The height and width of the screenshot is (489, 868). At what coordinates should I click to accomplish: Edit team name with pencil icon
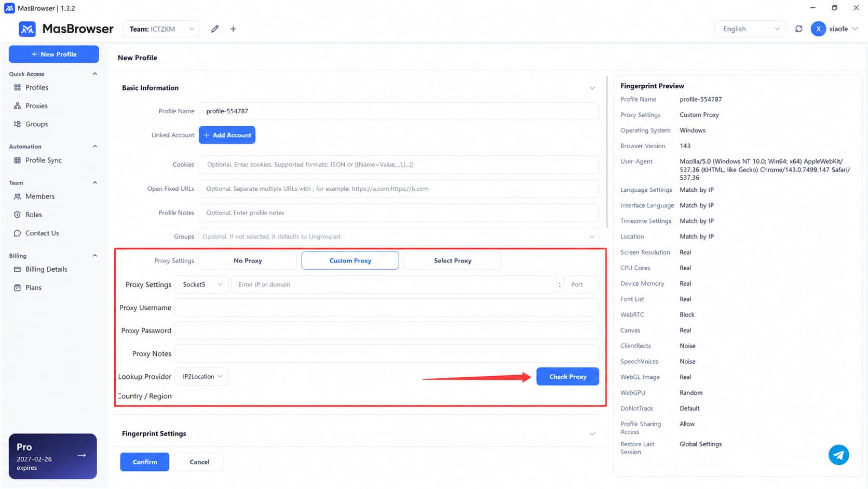point(215,29)
